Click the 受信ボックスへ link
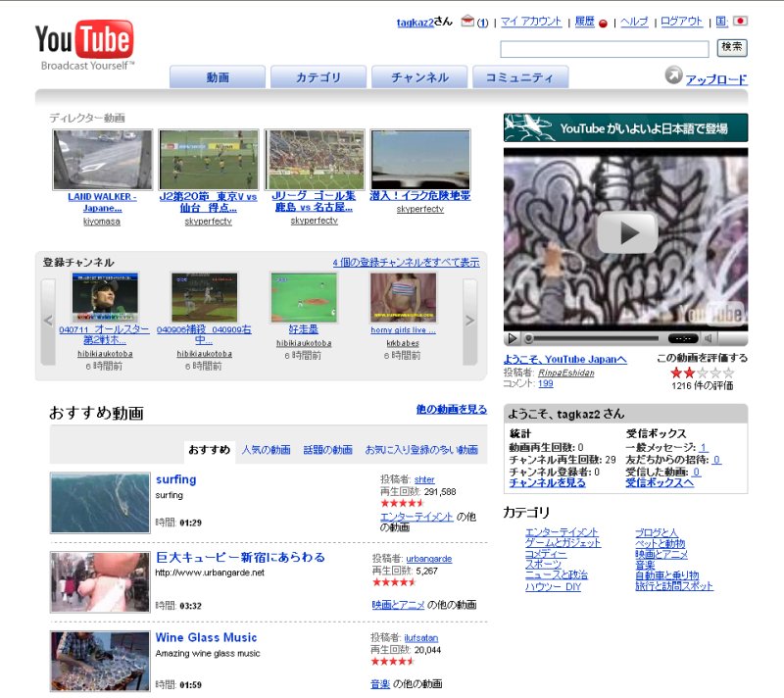Screen dimensions: 784x698 pyautogui.click(x=660, y=482)
